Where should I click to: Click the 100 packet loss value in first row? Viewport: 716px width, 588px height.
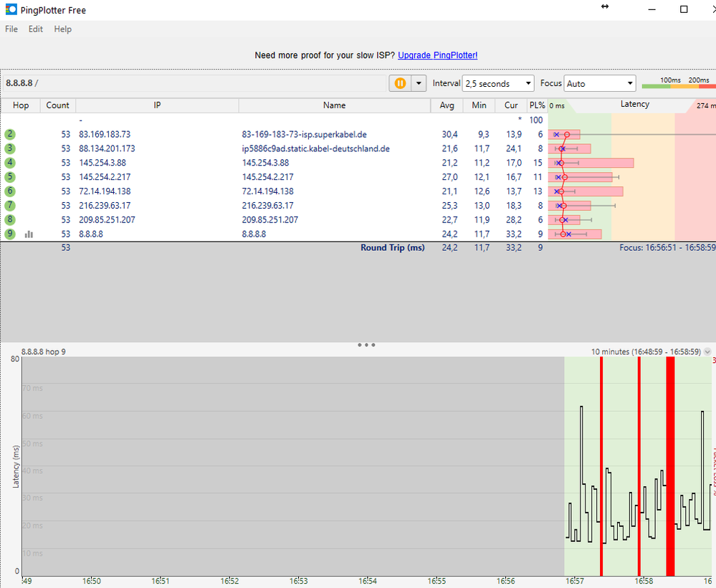[535, 120]
